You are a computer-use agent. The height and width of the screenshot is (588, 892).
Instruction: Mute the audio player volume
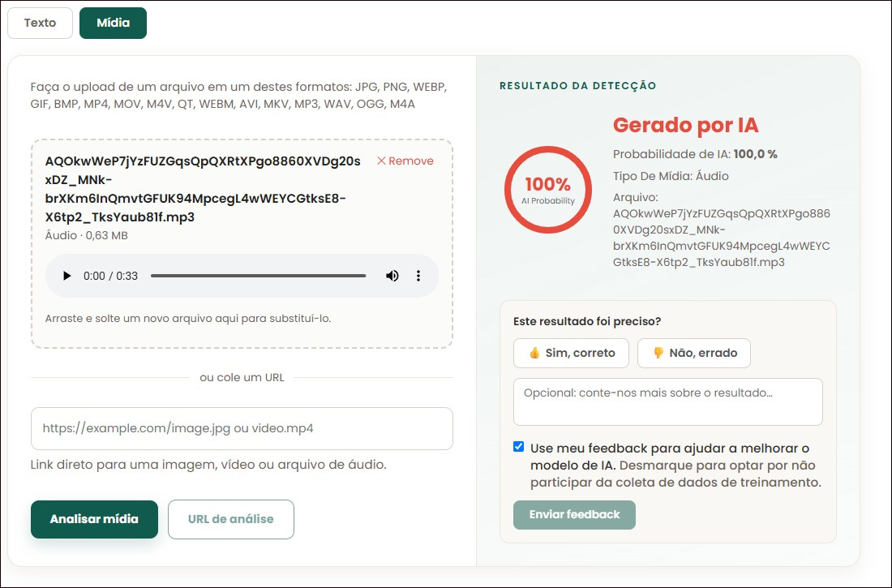[392, 276]
